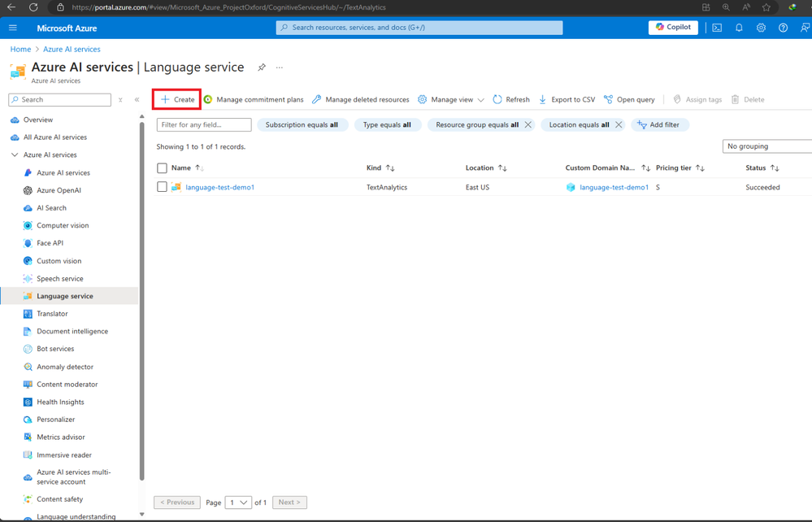
Task: Open Manage deleted resources
Action: coord(360,99)
